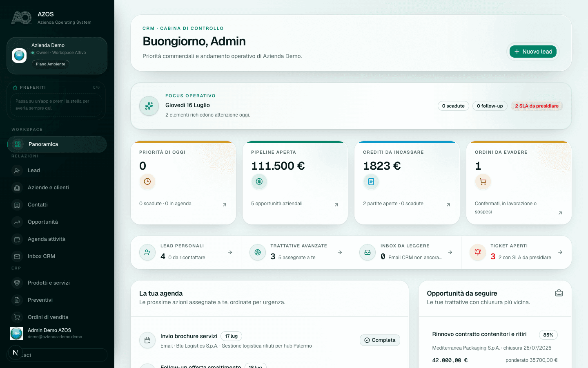The image size is (588, 368).
Task: Click the Crediti da incassare document icon
Action: tap(371, 182)
